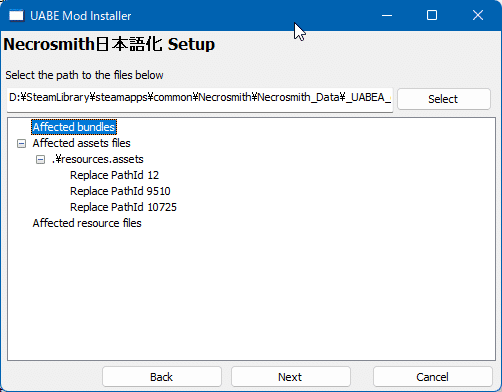
Task: Click the Select path button
Action: click(444, 99)
